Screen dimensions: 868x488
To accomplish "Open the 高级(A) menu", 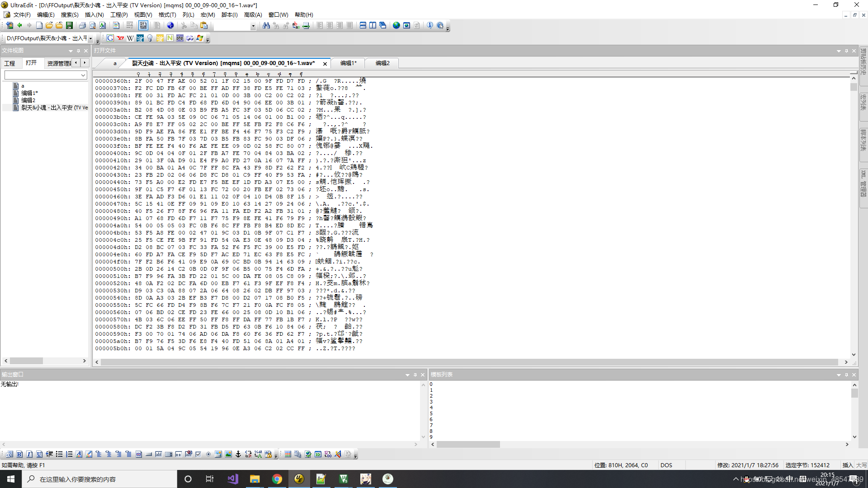I will coord(253,15).
